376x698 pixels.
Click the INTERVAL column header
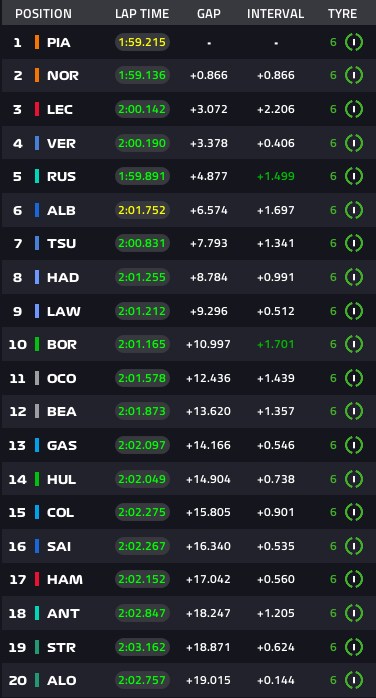tap(275, 14)
